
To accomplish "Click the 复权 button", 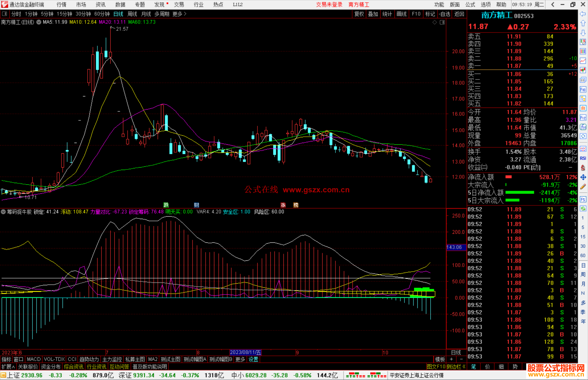I will tap(359, 14).
